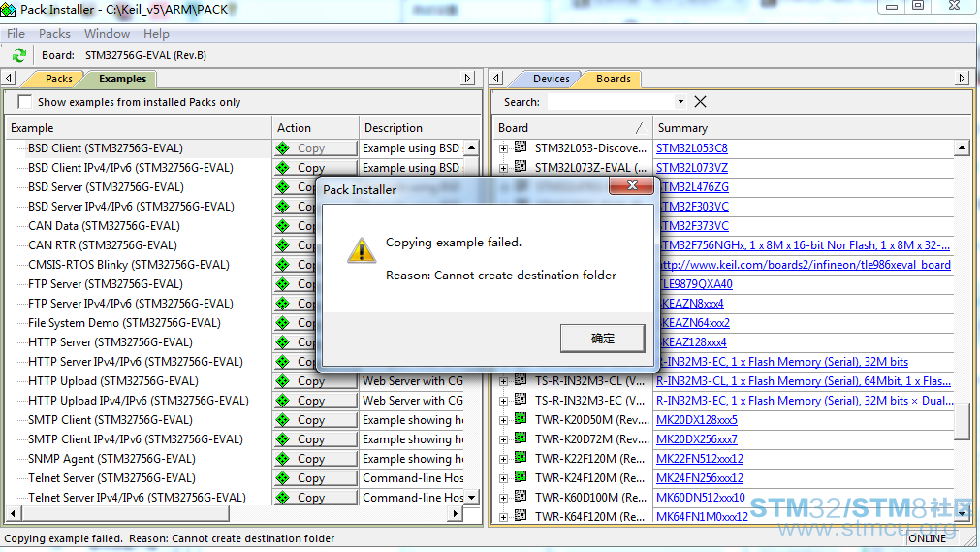980x552 pixels.
Task: Copy the BSD Client example
Action: (316, 148)
